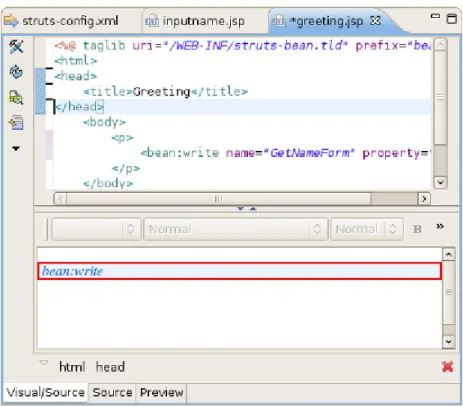Toggle bold formatting button
This screenshot has height=407, width=463.
tap(417, 229)
